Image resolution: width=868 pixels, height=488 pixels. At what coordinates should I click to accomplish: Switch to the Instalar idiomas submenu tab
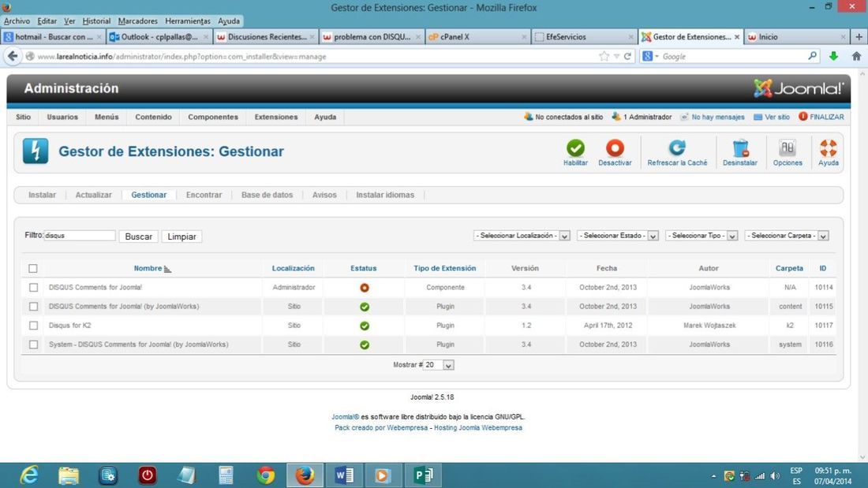coord(385,195)
